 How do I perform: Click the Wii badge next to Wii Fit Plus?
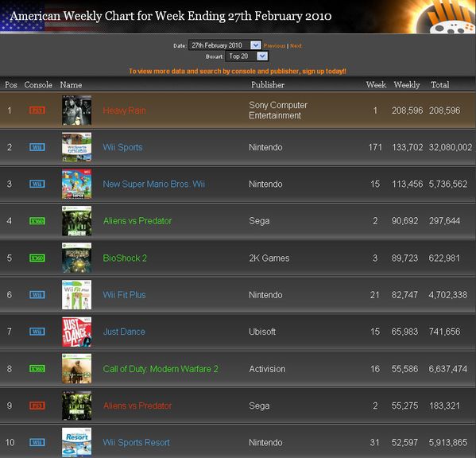coord(37,295)
